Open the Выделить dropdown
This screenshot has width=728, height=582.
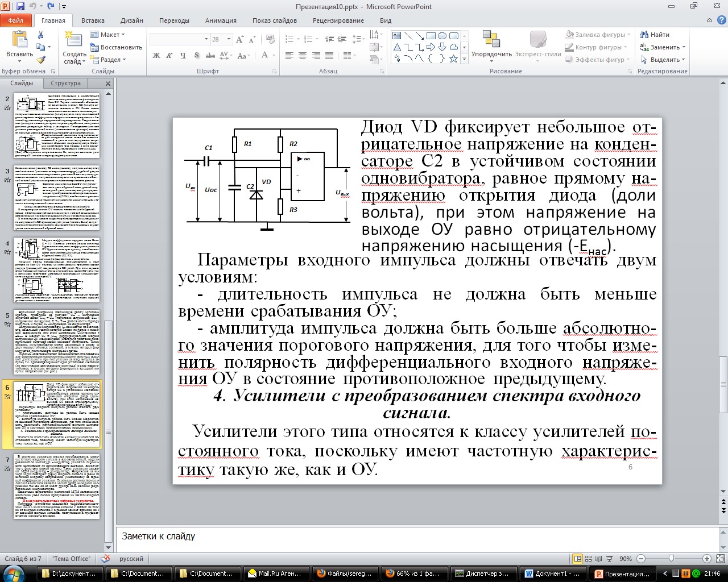coord(663,60)
